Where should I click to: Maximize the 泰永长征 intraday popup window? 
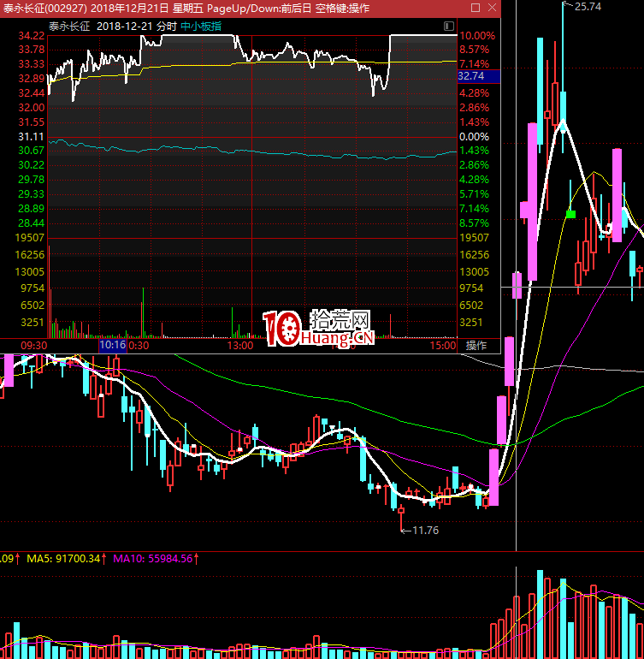click(x=476, y=8)
